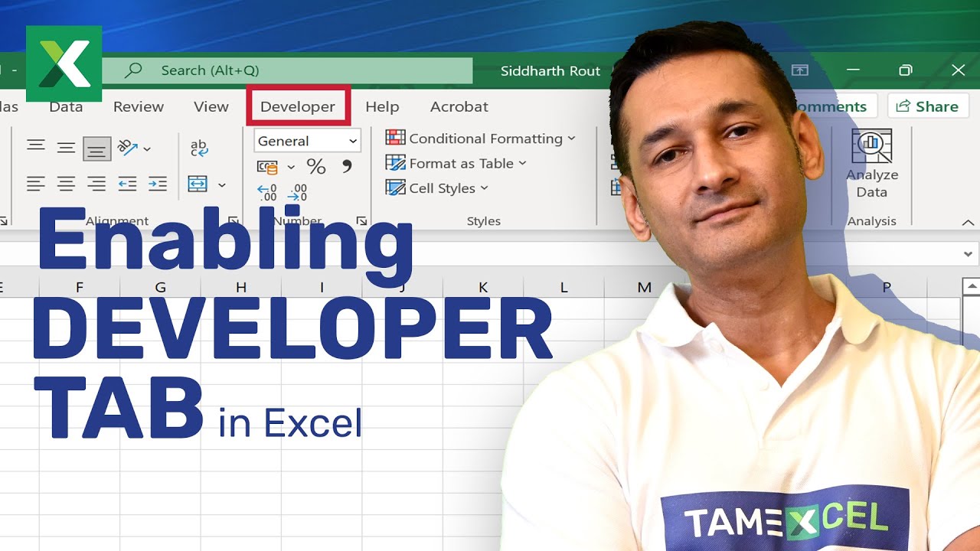Collapse the ribbon chevron
The height and width of the screenshot is (551, 980).
click(967, 222)
